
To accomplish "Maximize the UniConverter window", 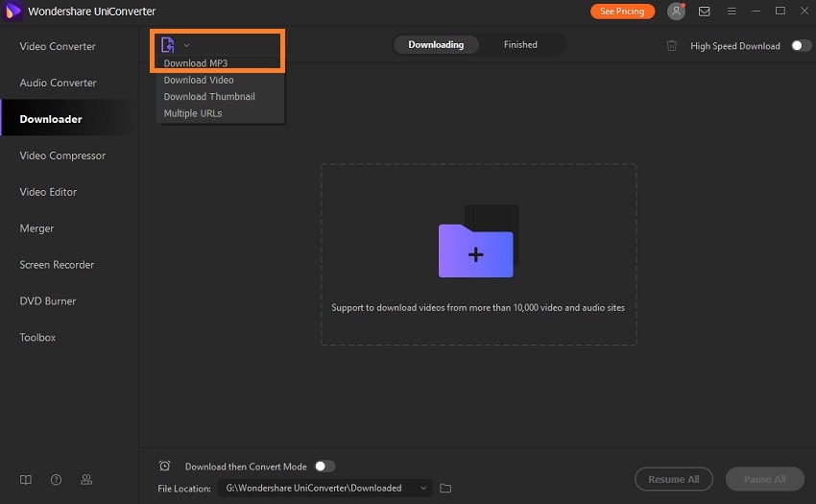I will click(780, 11).
